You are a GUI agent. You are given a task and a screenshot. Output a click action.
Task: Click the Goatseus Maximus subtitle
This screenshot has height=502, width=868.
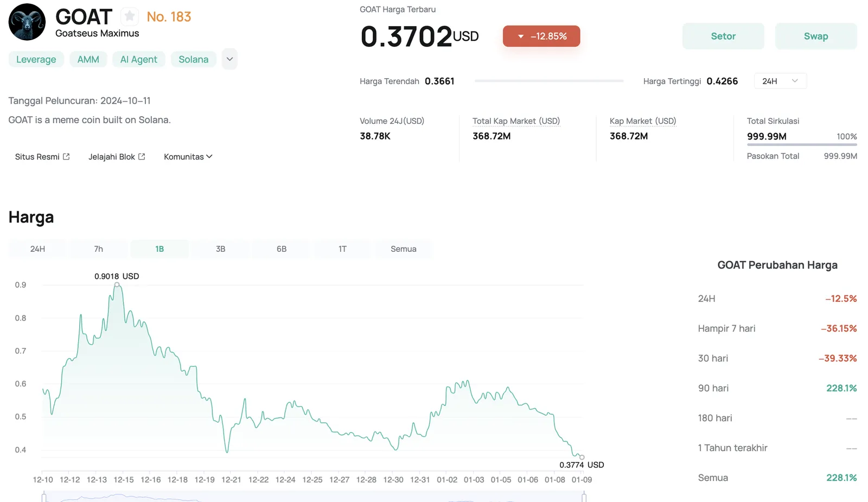(x=97, y=34)
